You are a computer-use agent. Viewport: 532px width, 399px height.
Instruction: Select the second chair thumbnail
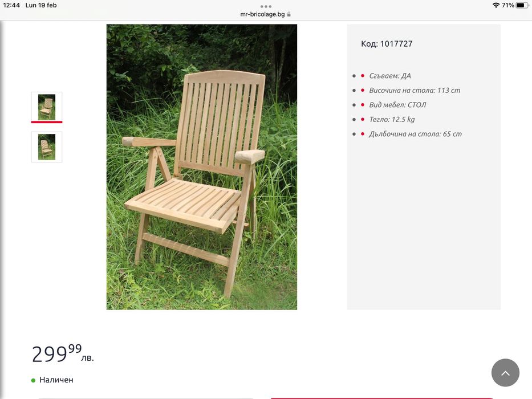pos(47,147)
